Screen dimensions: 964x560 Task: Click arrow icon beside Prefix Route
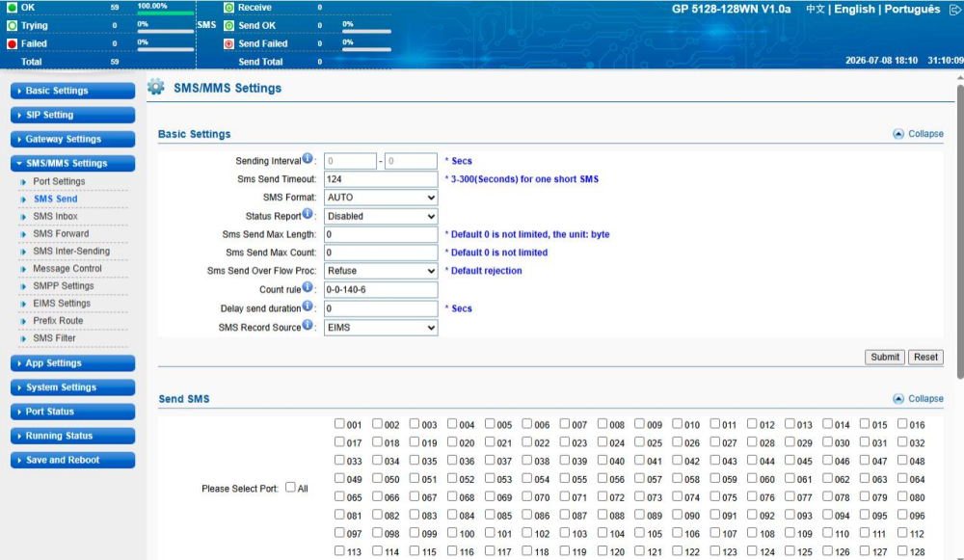point(23,322)
